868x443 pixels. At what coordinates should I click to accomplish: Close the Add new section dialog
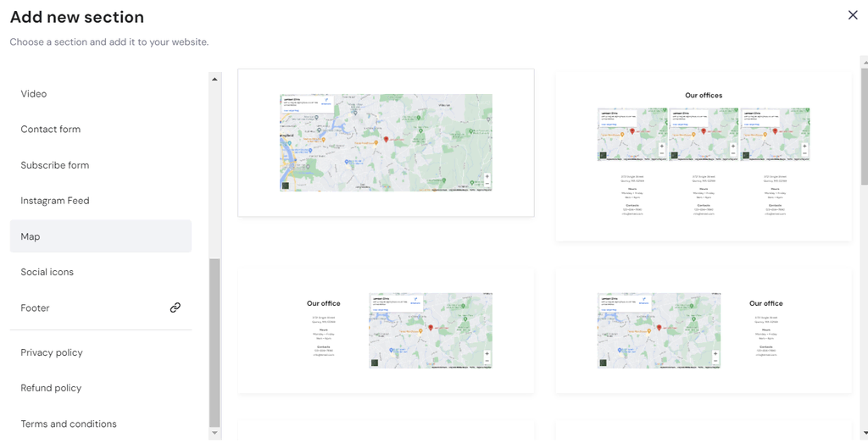click(x=853, y=15)
